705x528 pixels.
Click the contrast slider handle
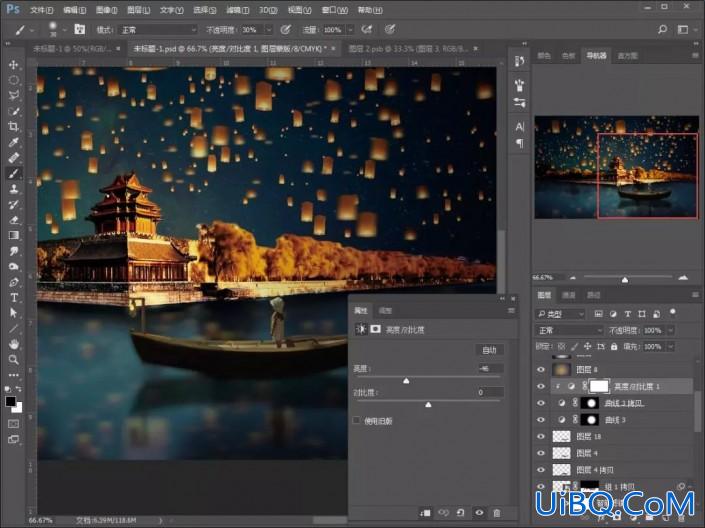(428, 405)
